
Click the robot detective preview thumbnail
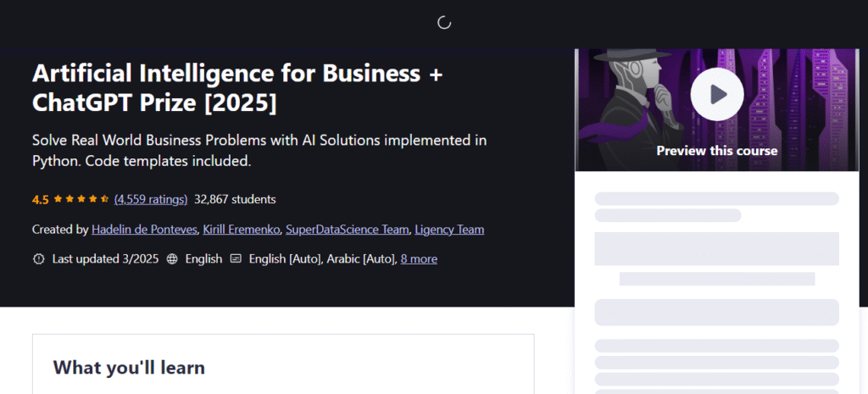tap(717, 109)
